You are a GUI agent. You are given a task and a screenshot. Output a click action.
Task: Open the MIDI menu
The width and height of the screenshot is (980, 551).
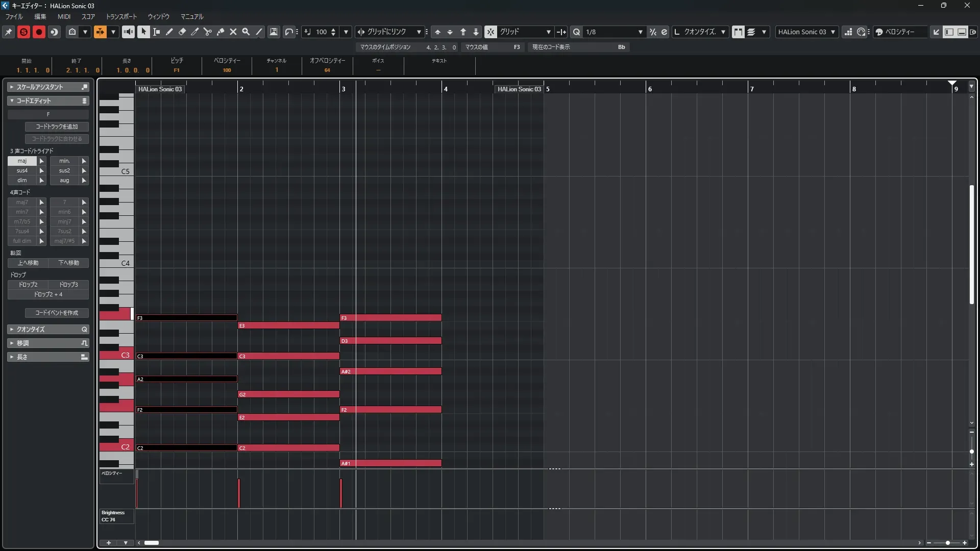64,17
